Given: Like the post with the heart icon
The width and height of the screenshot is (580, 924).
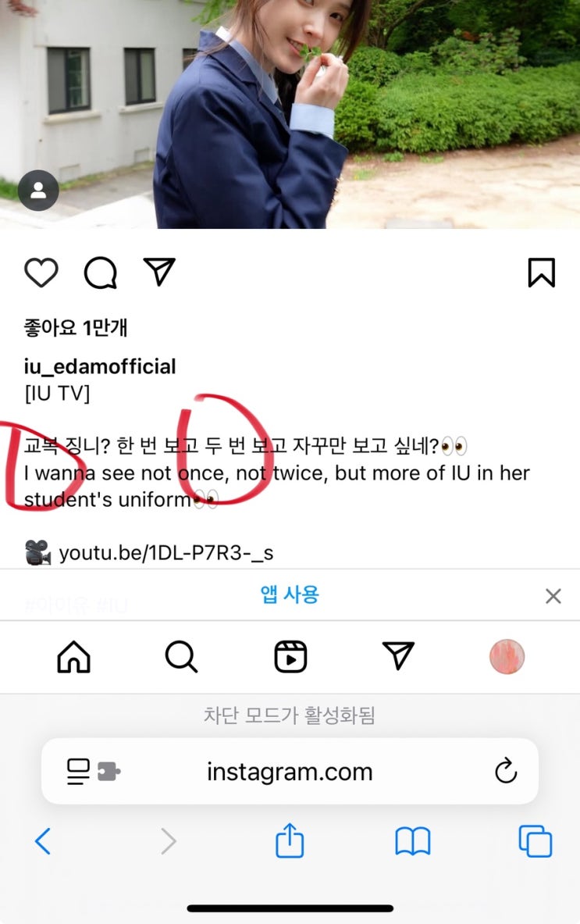Looking at the screenshot, I should (41, 273).
